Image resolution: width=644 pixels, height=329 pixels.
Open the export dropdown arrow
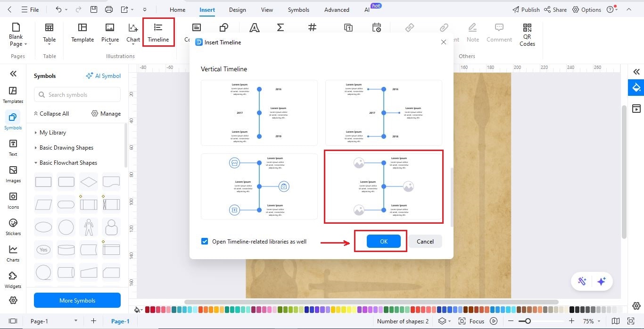(133, 9)
